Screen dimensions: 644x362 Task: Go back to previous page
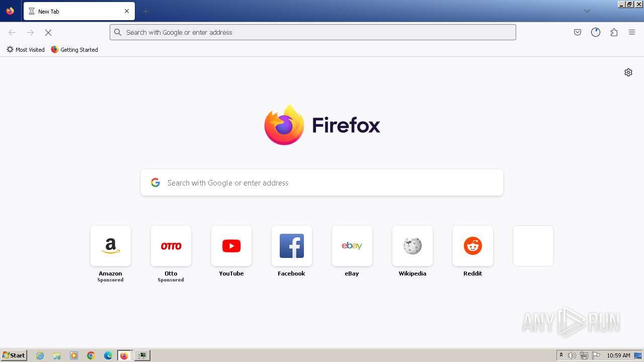tap(12, 32)
